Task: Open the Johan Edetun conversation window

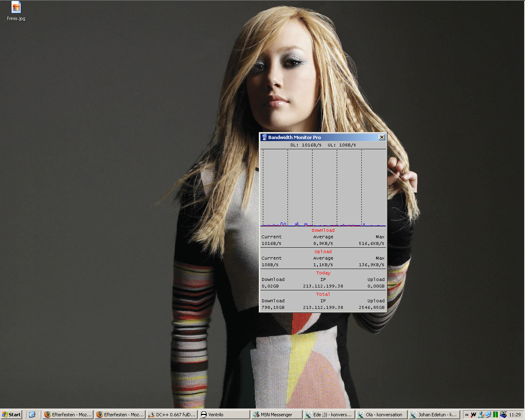Action: point(434,415)
